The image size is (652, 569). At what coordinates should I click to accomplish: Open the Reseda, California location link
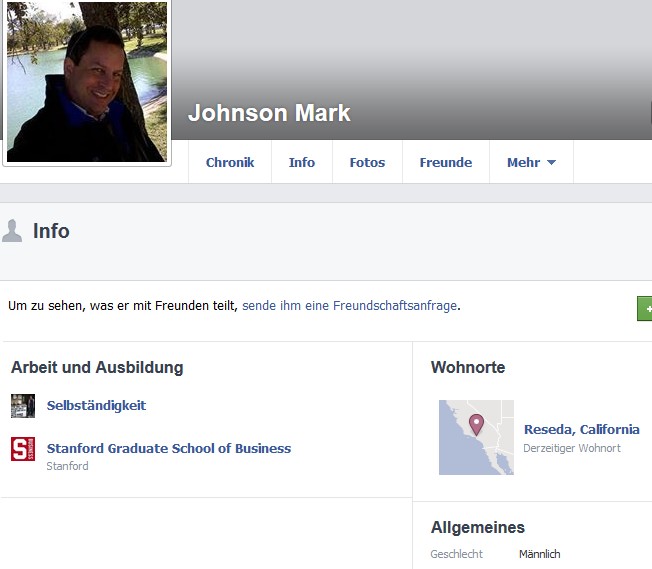(x=581, y=429)
